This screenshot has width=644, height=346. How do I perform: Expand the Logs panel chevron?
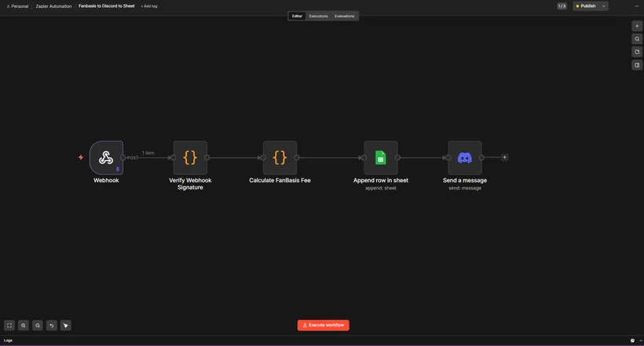(x=641, y=340)
